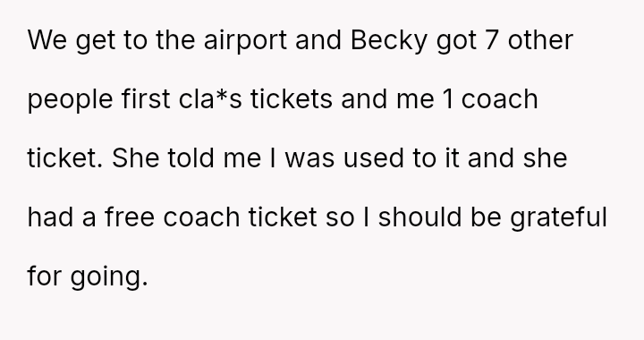Click the word "free" on the fourth line
The height and width of the screenshot is (340, 644).
pyautogui.click(x=130, y=217)
